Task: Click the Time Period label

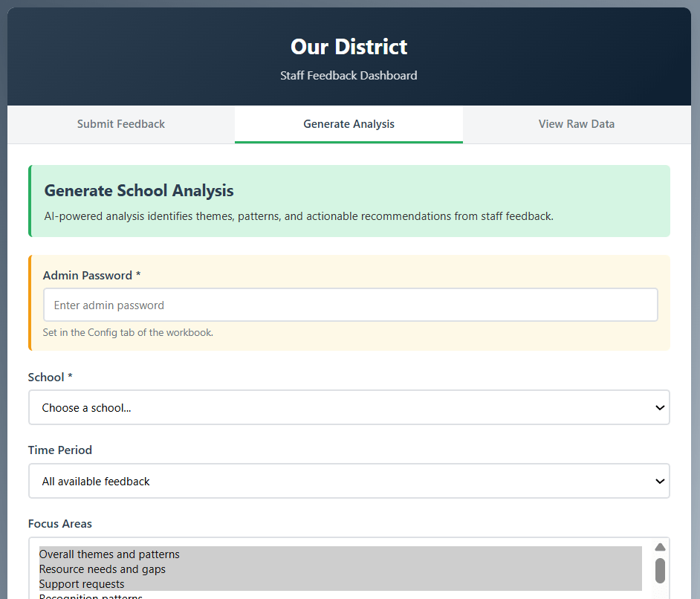Action: click(60, 450)
